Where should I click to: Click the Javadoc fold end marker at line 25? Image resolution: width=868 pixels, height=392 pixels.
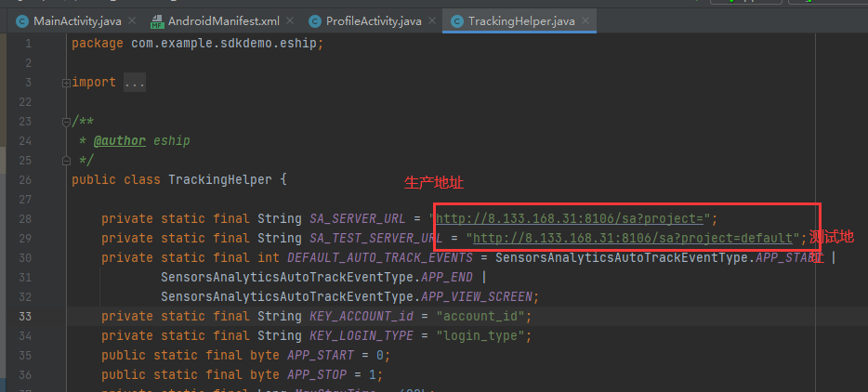click(66, 161)
